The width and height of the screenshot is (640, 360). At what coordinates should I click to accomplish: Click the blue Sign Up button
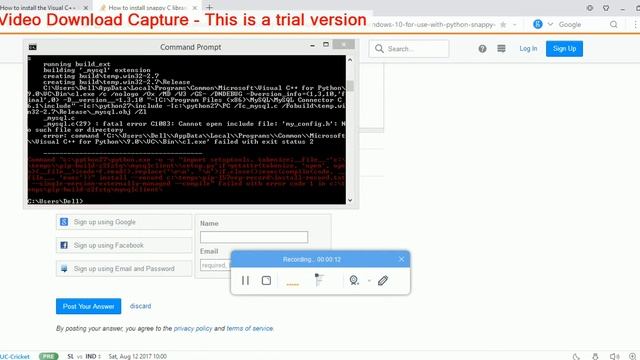[564, 49]
